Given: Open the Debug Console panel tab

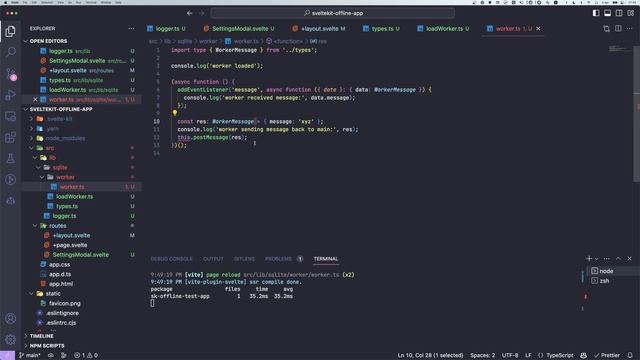Looking at the screenshot, I should [x=171, y=259].
